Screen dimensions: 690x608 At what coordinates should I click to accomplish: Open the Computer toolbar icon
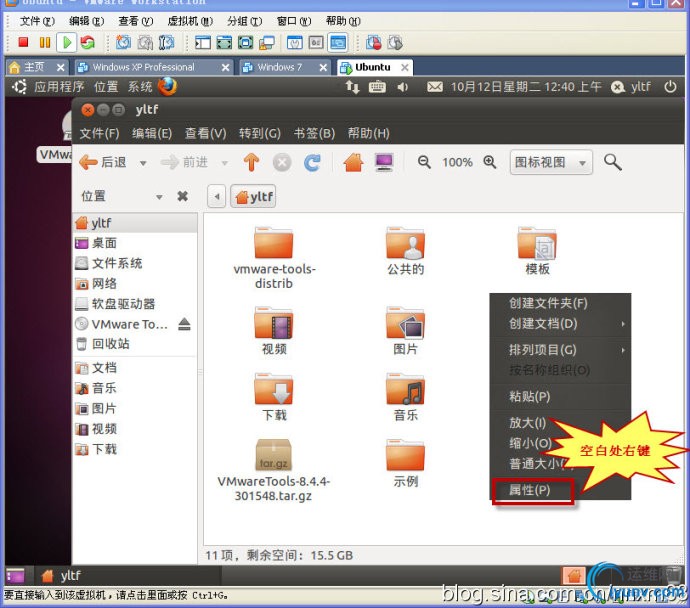click(x=384, y=162)
